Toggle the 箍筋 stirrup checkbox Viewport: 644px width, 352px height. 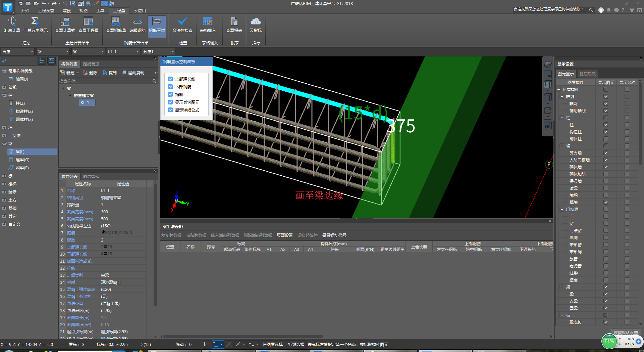click(170, 94)
